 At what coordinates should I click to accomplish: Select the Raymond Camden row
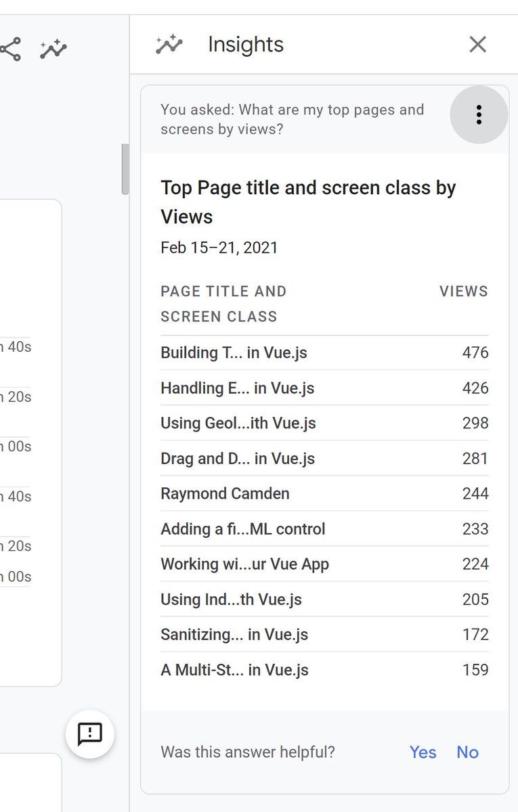(324, 493)
